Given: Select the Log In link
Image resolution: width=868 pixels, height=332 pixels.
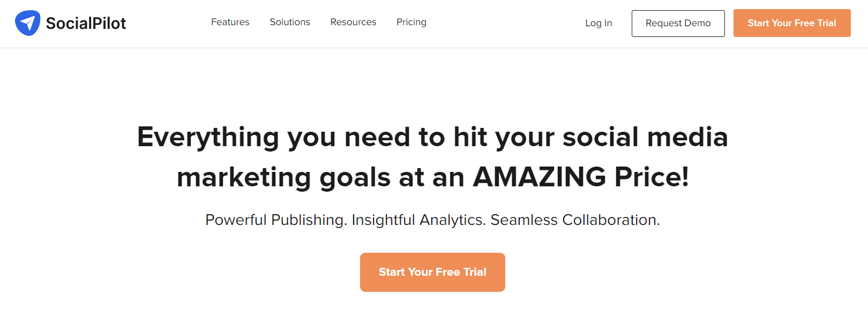Looking at the screenshot, I should click(598, 23).
